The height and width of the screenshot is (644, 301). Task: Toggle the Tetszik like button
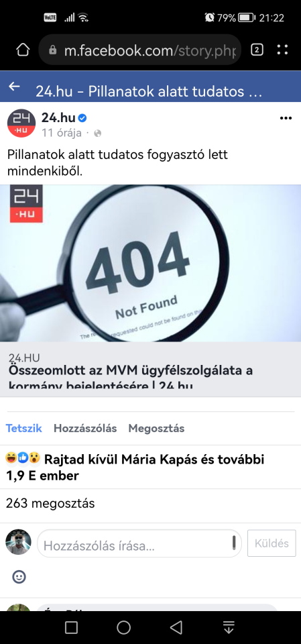click(x=24, y=429)
